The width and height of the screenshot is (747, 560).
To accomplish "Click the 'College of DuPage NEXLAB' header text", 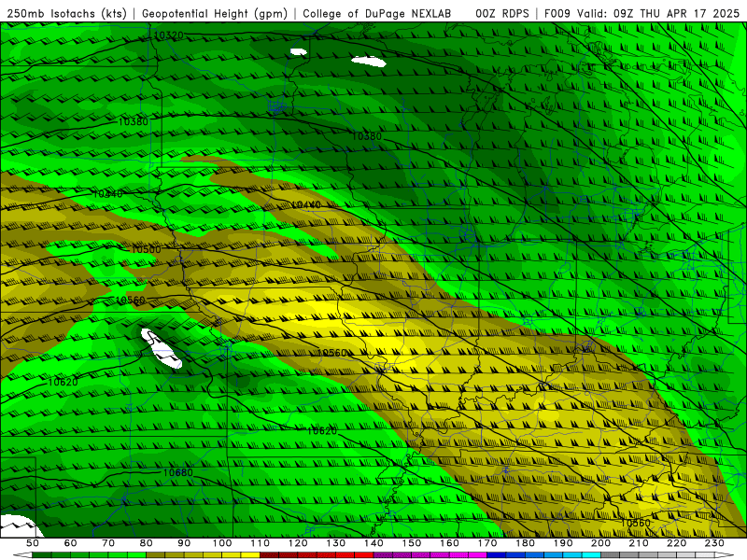I will click(x=377, y=14).
